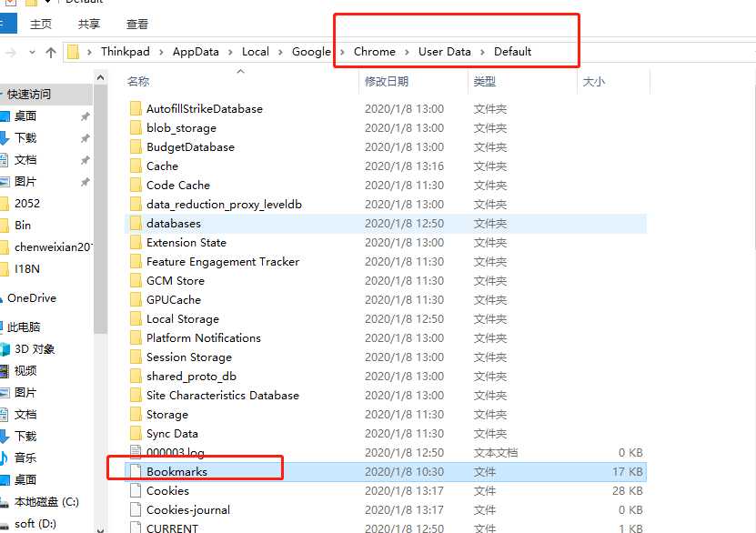Select Feature Engagement Tracker folder icon
756x533 pixels.
pyautogui.click(x=136, y=262)
